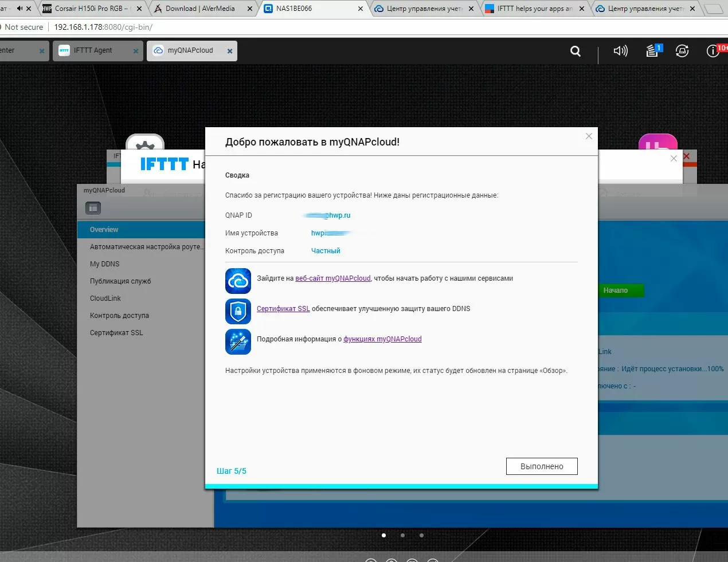
Task: Close the NAS1BE066 browser tab
Action: [360, 9]
